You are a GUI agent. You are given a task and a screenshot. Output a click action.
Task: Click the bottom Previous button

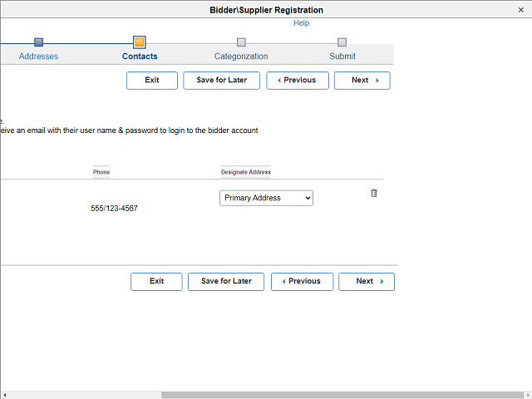coord(302,282)
